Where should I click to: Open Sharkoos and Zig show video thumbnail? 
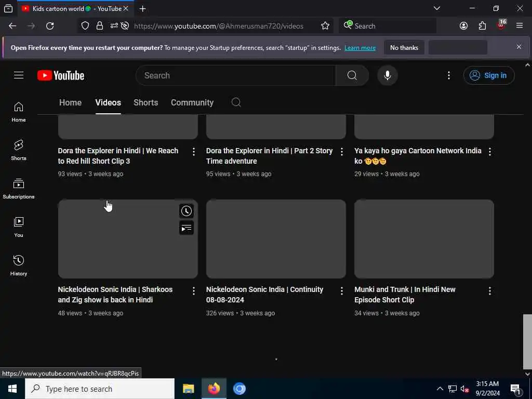coord(128,239)
